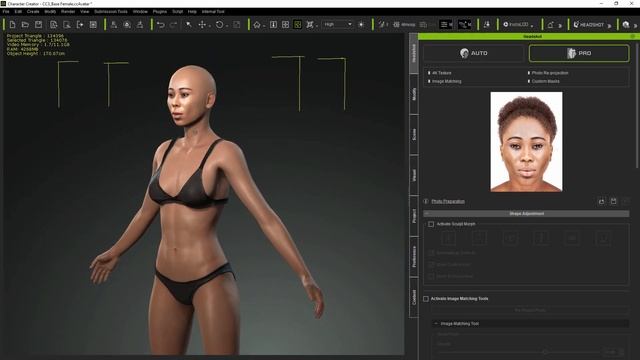This screenshot has height=360, width=640.
Task: Switch to the Scene side tab
Action: point(414,135)
